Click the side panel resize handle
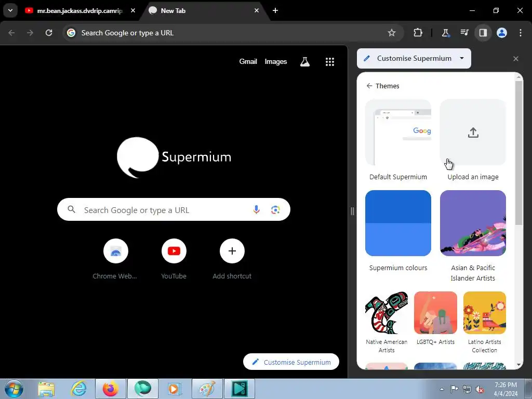 [x=352, y=211]
